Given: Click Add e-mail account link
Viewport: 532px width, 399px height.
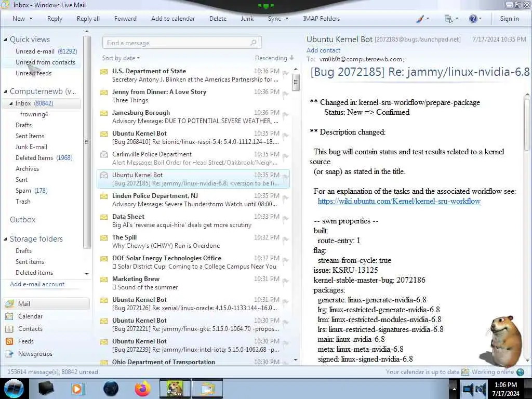Looking at the screenshot, I should [37, 284].
